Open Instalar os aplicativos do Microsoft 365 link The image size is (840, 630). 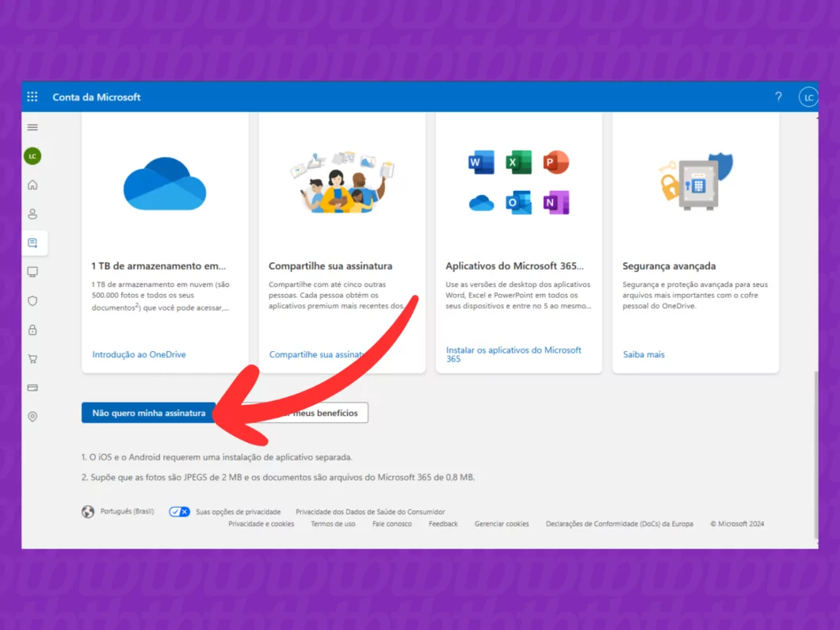click(x=514, y=354)
